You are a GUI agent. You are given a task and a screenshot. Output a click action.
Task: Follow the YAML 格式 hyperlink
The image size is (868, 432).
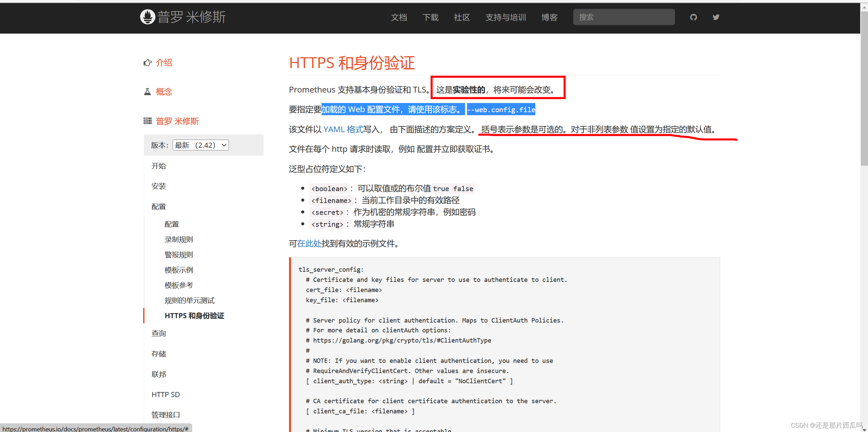pos(343,129)
